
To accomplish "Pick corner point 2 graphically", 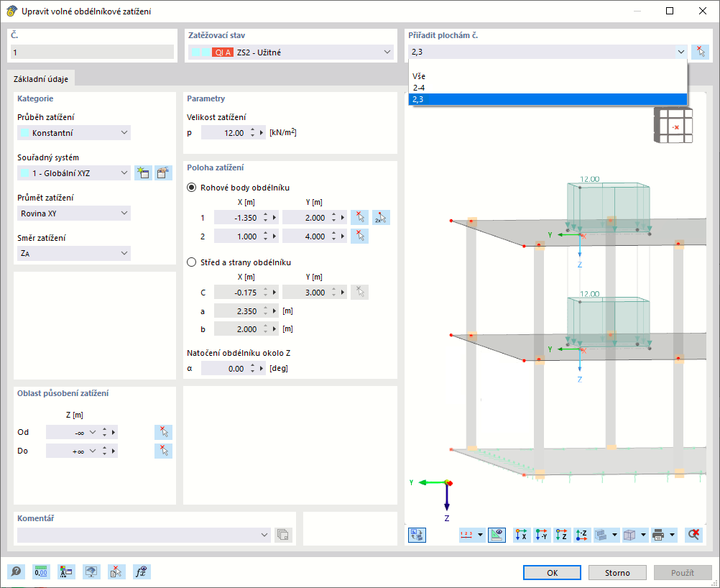I will click(359, 236).
